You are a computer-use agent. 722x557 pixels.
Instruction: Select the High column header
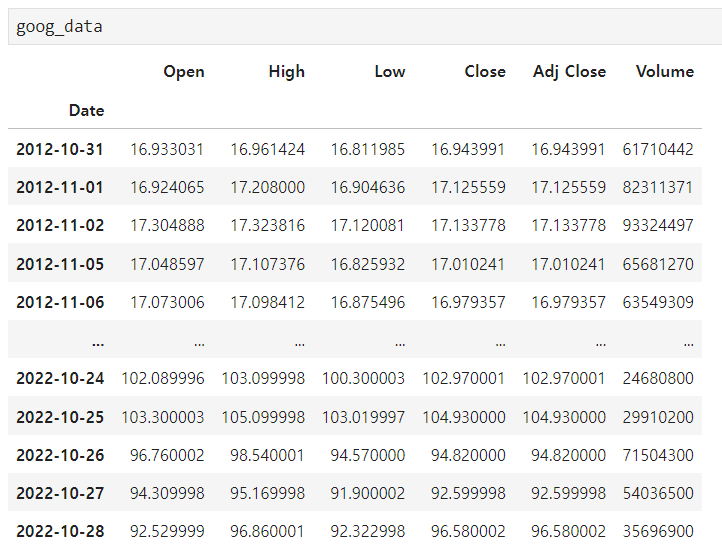point(286,72)
